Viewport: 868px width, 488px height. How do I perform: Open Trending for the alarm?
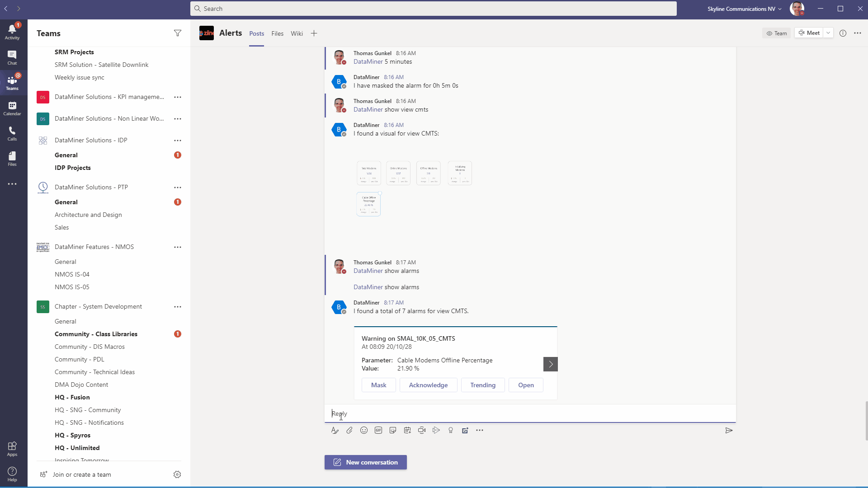click(483, 385)
